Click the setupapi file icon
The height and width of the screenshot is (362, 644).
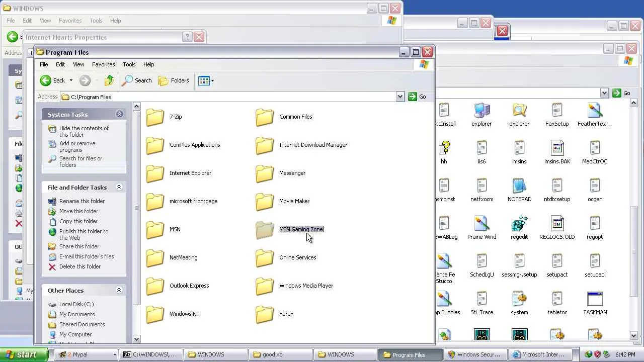click(x=595, y=265)
